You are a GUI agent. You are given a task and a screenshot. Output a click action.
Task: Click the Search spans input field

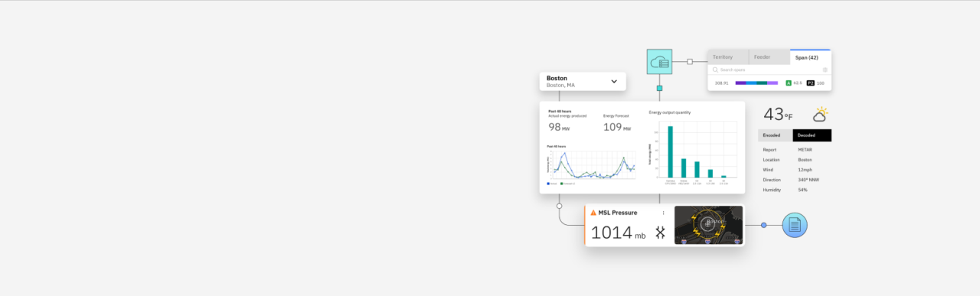click(x=769, y=70)
